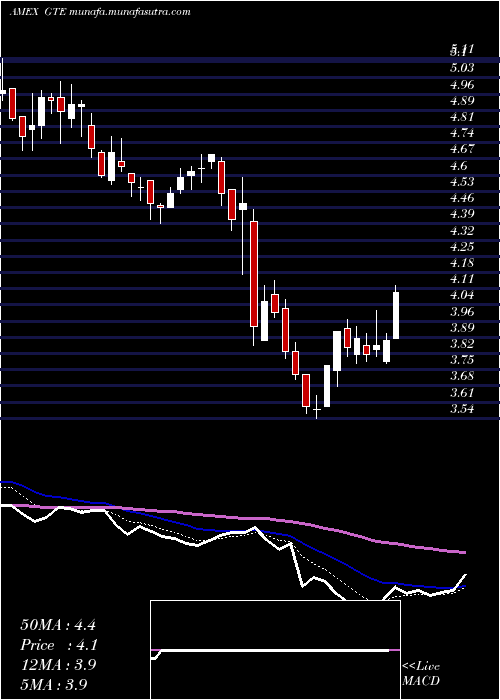
Task: Click the lowest doji candle near 3.54
Action: point(317,409)
